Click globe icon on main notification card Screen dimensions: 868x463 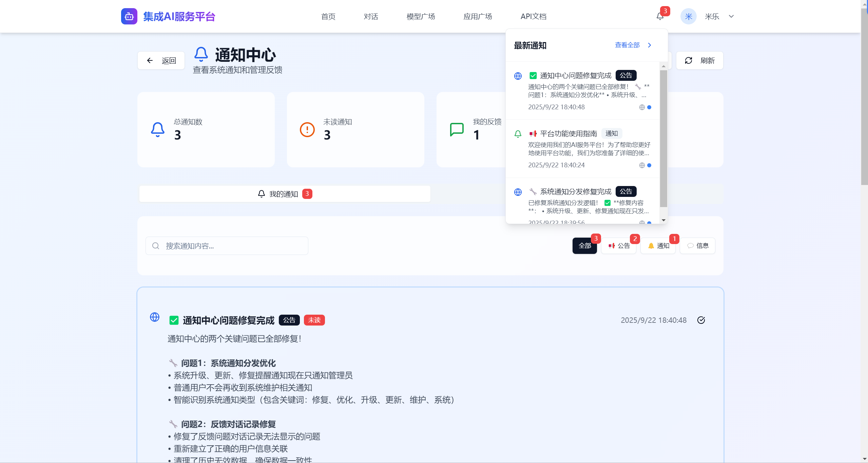pyautogui.click(x=155, y=317)
